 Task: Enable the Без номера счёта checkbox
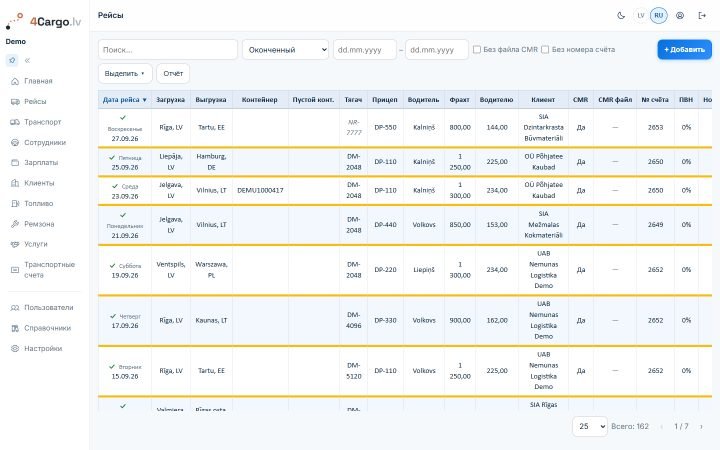point(545,50)
